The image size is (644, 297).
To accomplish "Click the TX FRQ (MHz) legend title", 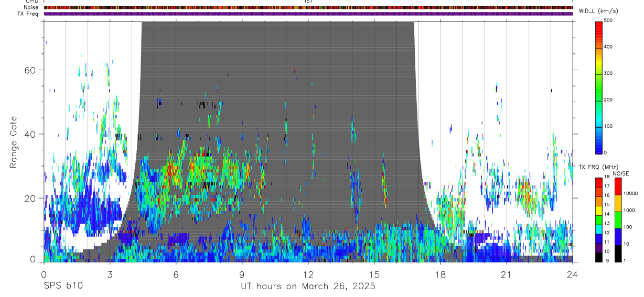I will (597, 167).
